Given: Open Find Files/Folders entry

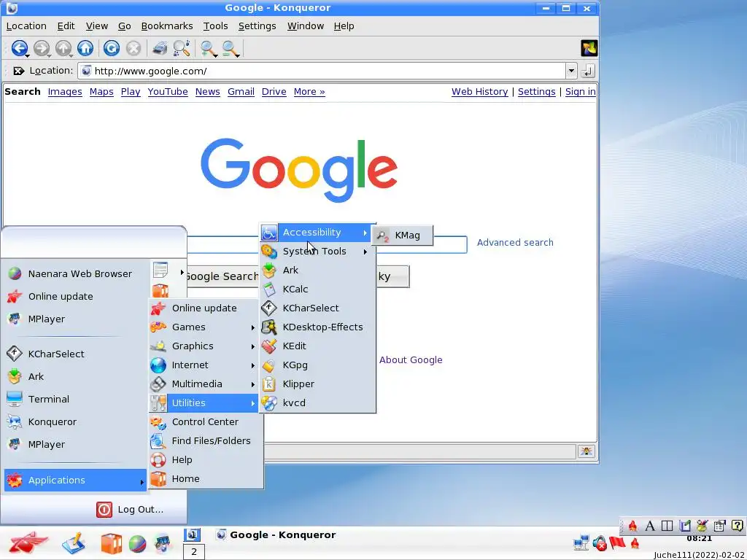Looking at the screenshot, I should coord(206,441).
